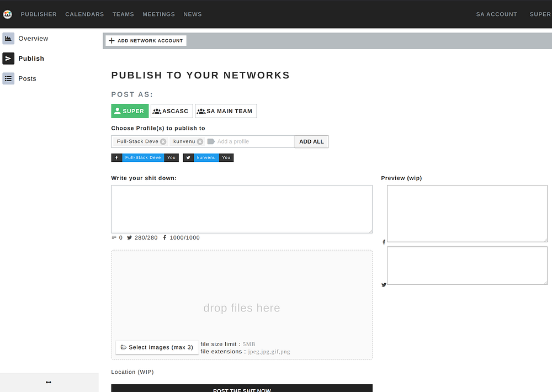
Task: Open TEAMS menu
Action: tap(123, 14)
